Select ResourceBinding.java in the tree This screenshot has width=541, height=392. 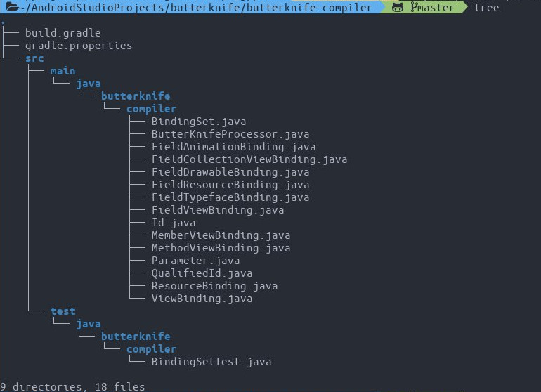click(x=214, y=286)
